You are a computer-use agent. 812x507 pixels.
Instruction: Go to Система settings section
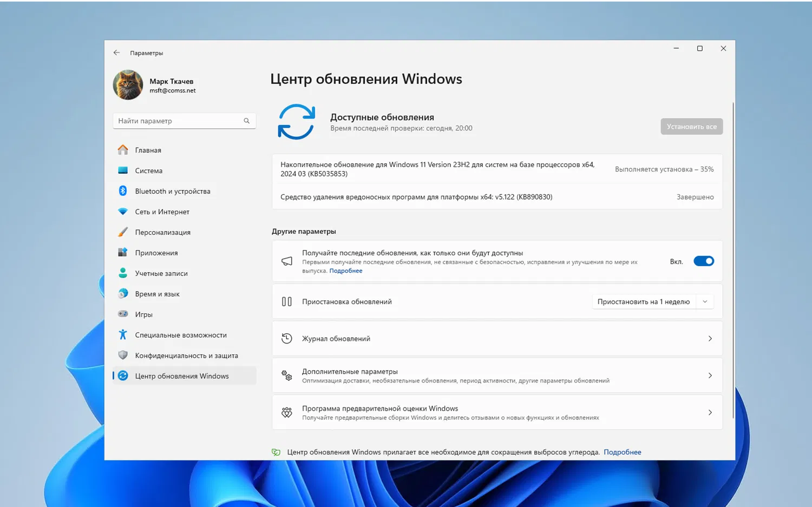[184, 170]
